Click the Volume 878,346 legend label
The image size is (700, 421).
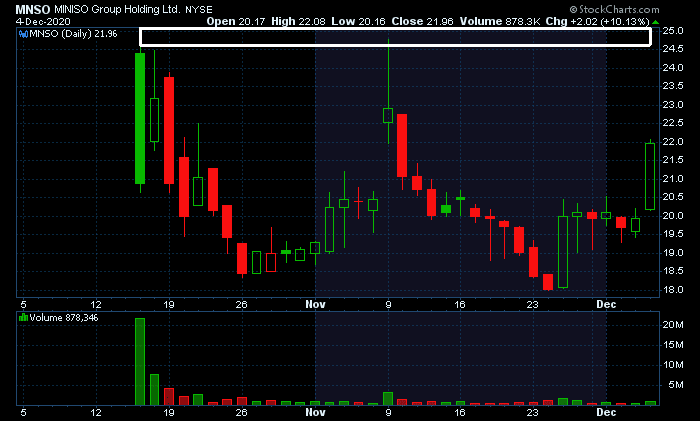pos(64,318)
